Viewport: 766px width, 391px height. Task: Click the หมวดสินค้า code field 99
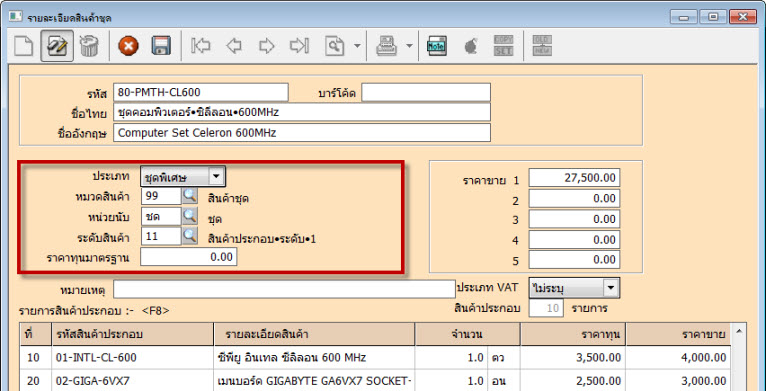click(161, 196)
